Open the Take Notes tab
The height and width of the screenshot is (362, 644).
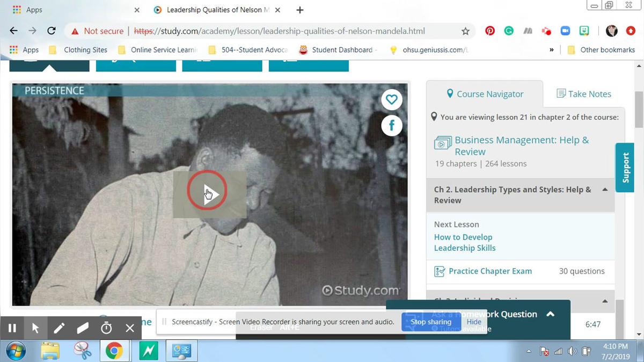[x=583, y=94]
